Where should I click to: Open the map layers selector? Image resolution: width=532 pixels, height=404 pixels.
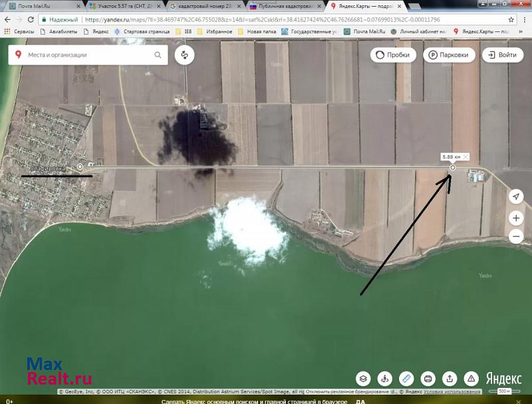[363, 379]
